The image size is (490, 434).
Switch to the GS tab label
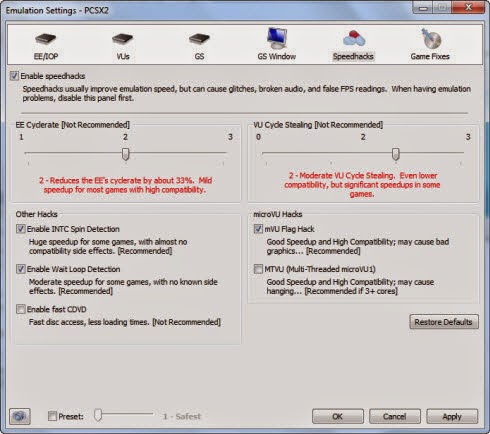tap(199, 56)
